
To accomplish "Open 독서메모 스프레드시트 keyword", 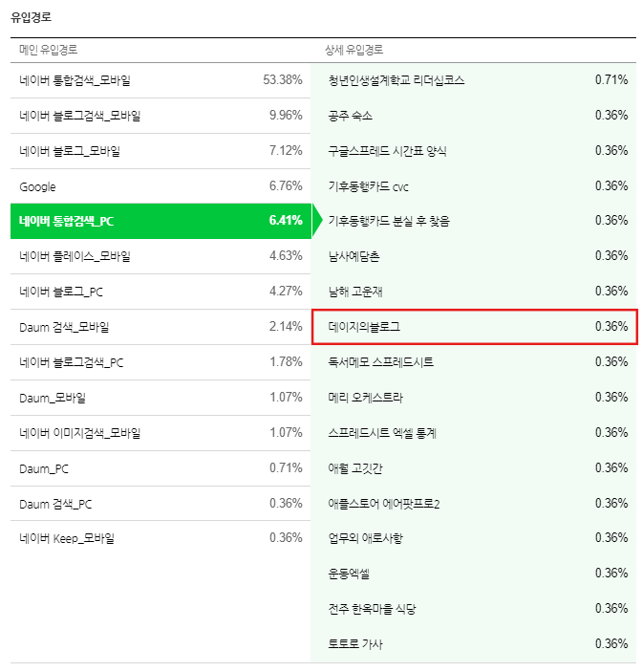I will coord(381,362).
